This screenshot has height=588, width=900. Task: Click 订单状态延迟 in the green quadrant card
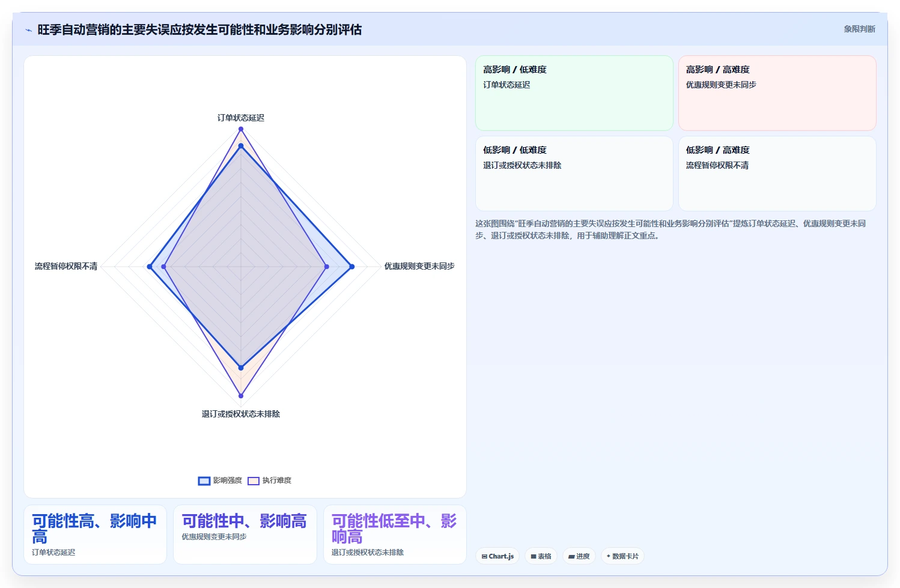point(506,85)
